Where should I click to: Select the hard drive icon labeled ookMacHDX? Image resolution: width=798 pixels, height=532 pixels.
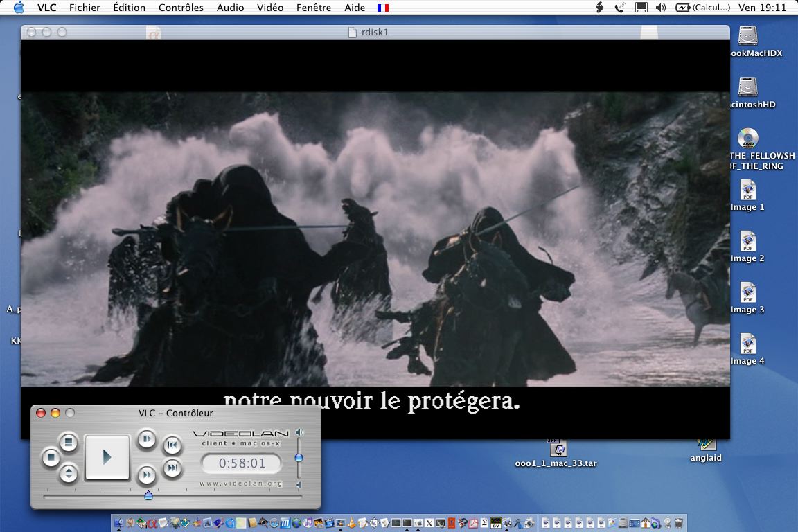(x=748, y=35)
